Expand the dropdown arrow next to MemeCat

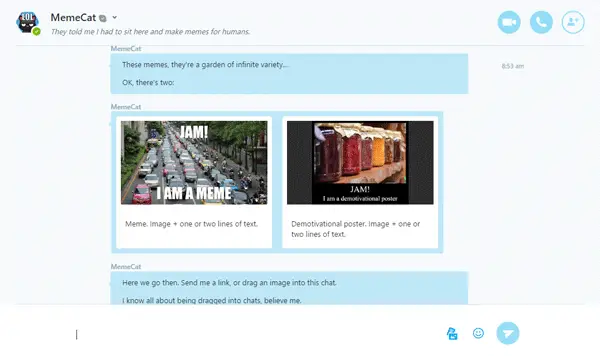114,17
